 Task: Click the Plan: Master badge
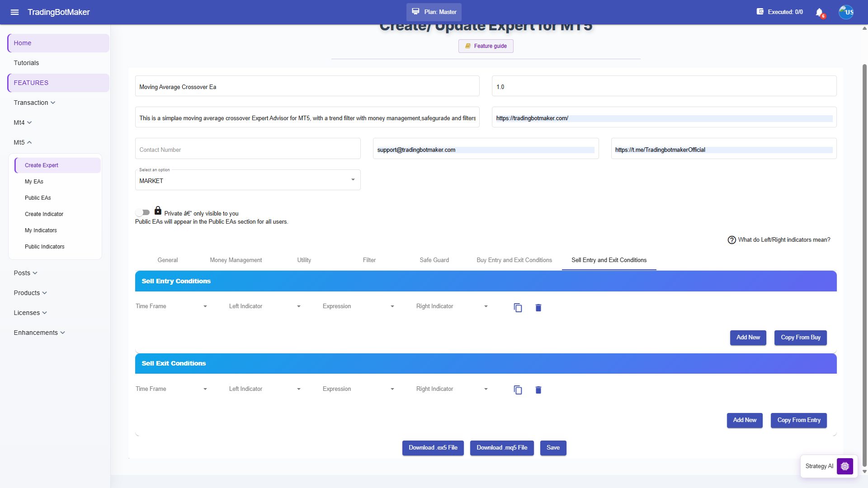434,12
